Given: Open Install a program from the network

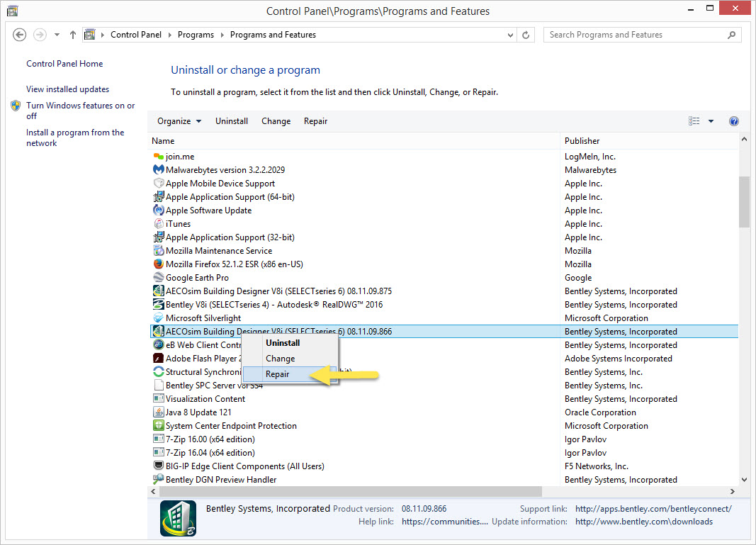Looking at the screenshot, I should click(75, 137).
